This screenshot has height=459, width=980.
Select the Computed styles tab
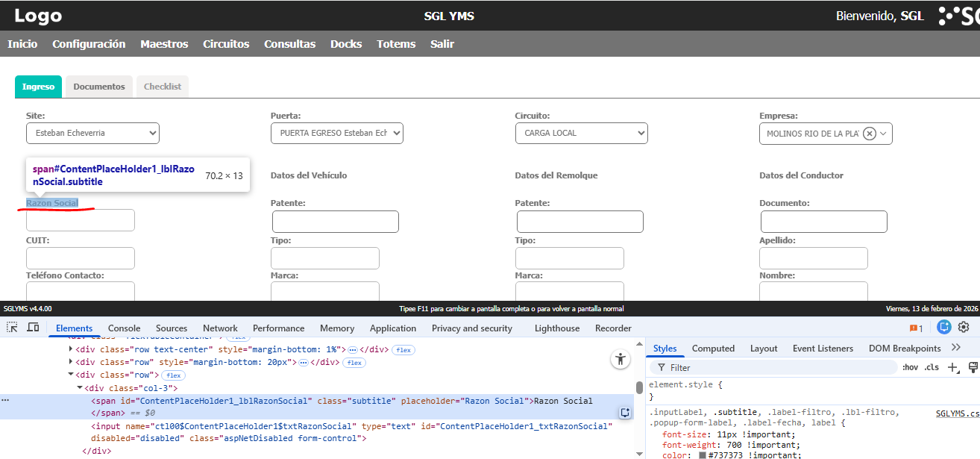point(713,349)
